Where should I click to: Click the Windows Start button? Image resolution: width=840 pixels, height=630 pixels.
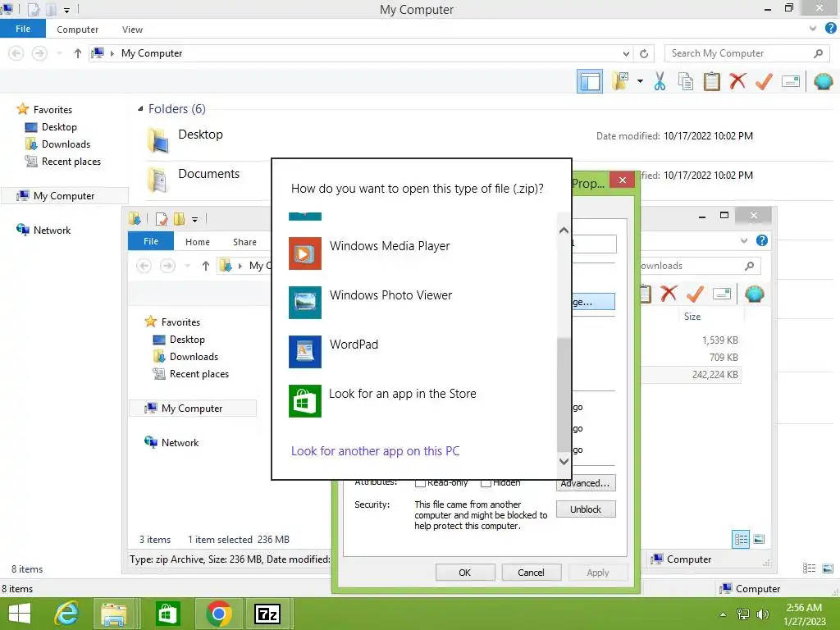[x=20, y=614]
